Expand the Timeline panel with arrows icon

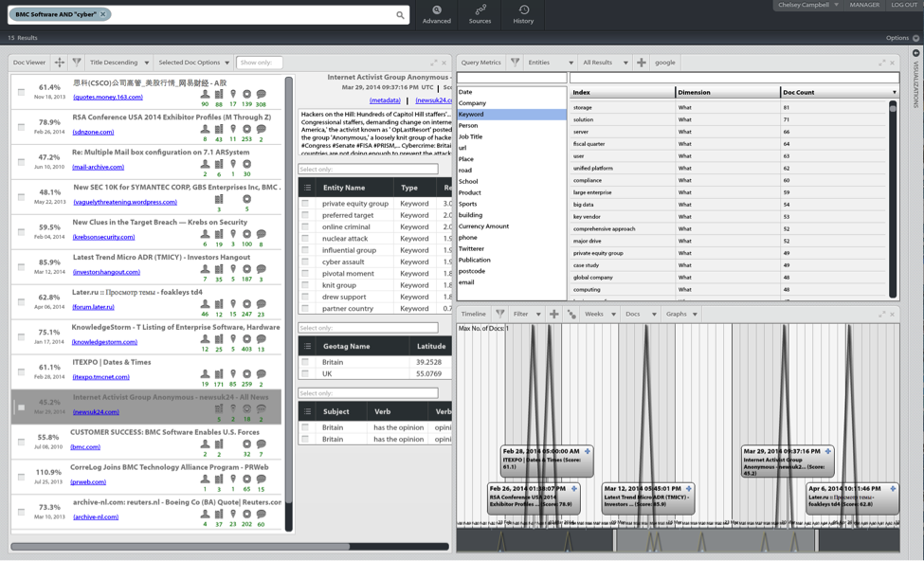[x=882, y=314]
